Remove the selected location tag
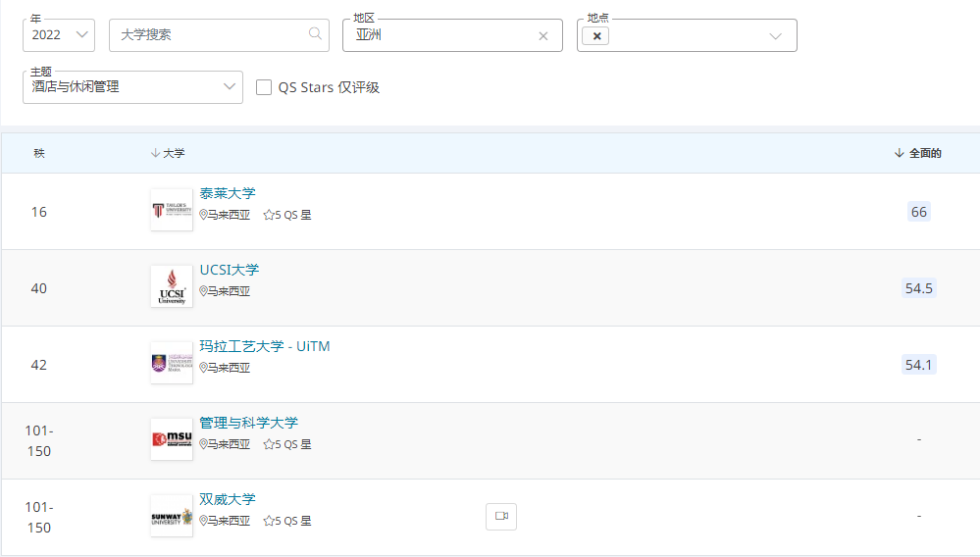The height and width of the screenshot is (557, 980). (596, 36)
